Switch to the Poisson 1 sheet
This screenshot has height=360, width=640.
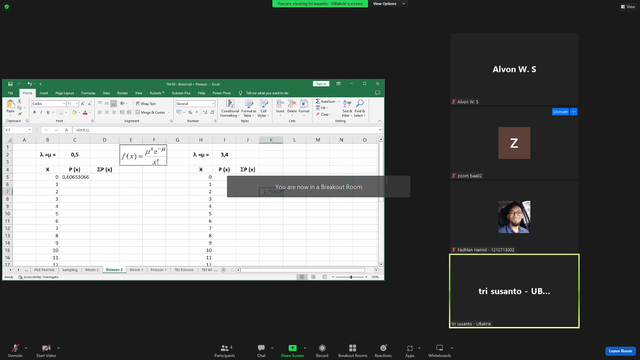[x=158, y=270]
